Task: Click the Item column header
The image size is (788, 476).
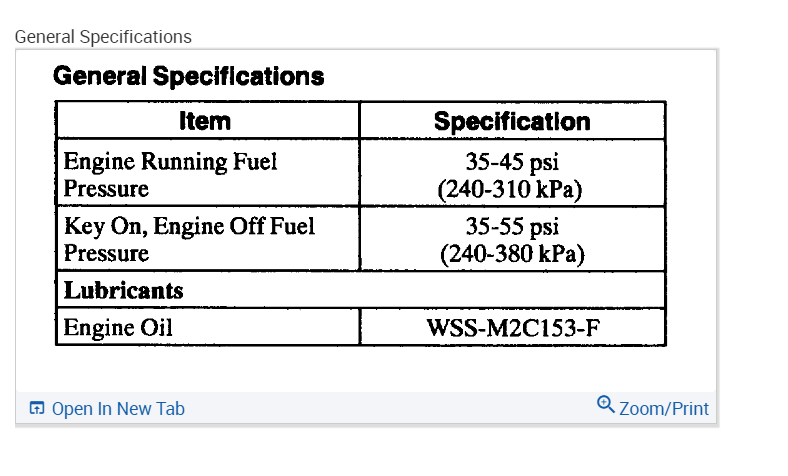Action: pyautogui.click(x=205, y=121)
